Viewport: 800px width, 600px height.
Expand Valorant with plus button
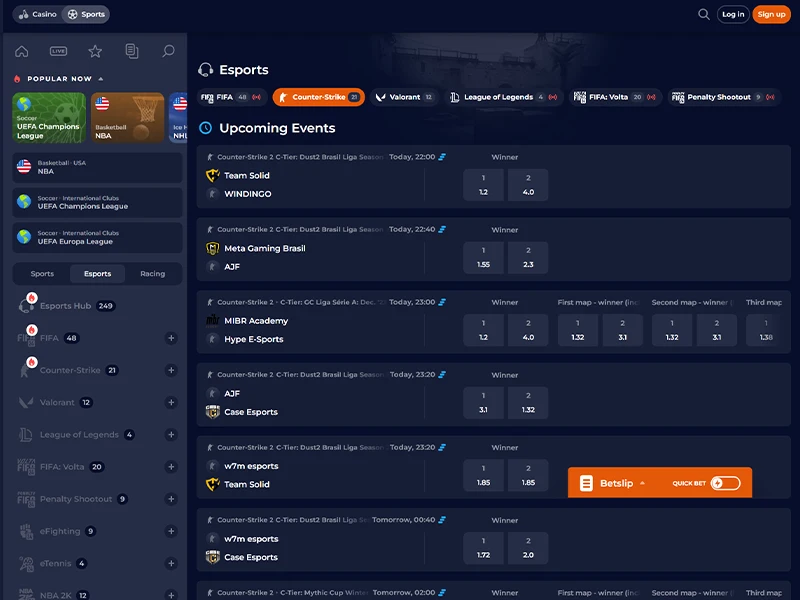[171, 403]
